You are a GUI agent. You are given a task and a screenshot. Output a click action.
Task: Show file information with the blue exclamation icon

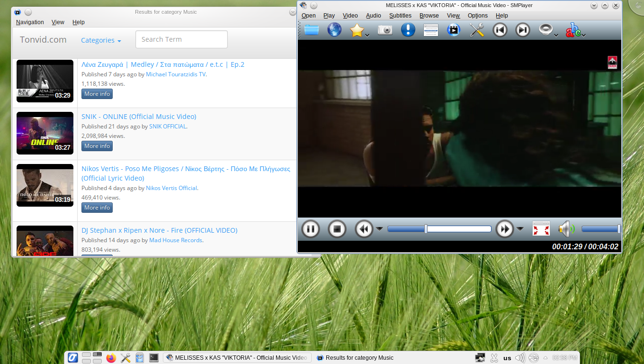[x=408, y=30]
